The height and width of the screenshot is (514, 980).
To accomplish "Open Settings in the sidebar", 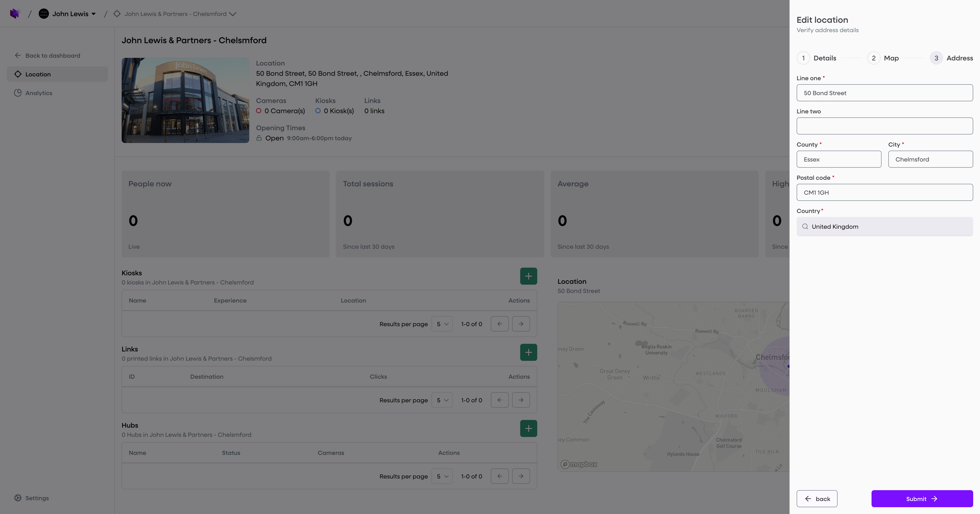I will coord(31,498).
